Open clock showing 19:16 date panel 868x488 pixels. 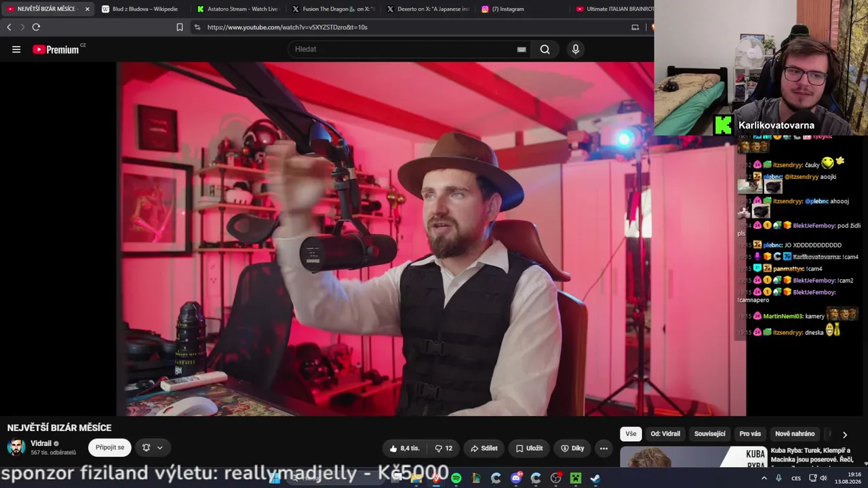848,478
